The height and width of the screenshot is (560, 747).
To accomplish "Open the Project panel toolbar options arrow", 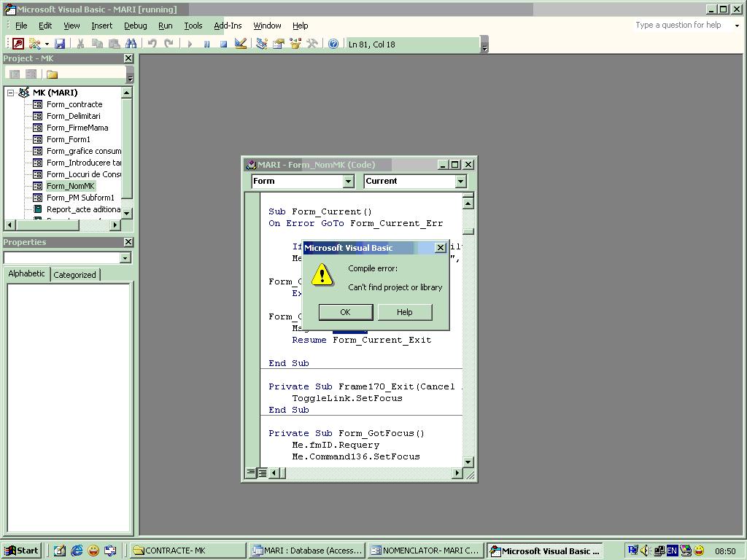I will coord(130,77).
